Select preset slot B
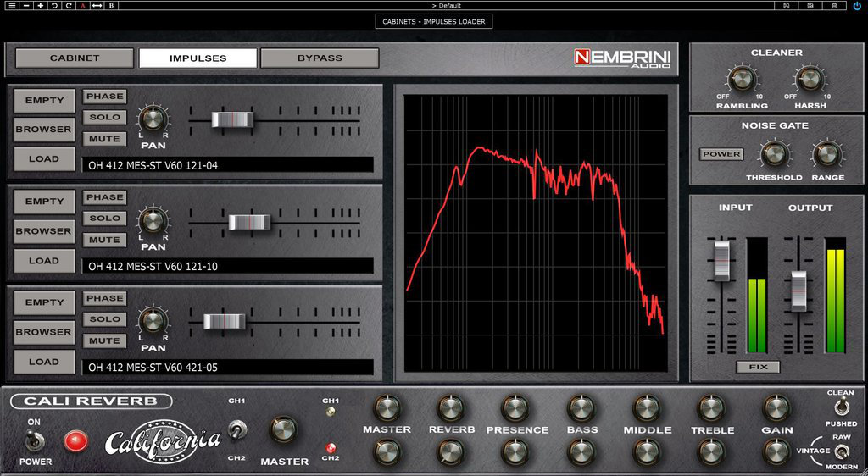 (x=111, y=6)
